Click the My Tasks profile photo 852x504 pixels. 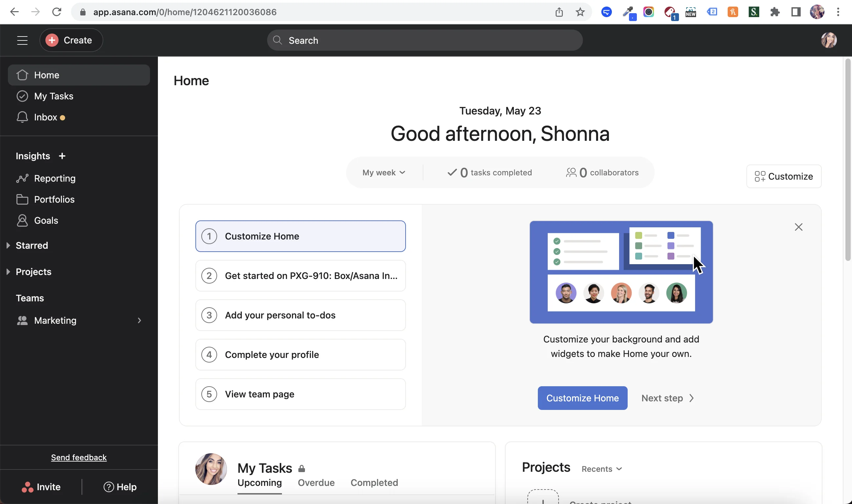tap(211, 469)
